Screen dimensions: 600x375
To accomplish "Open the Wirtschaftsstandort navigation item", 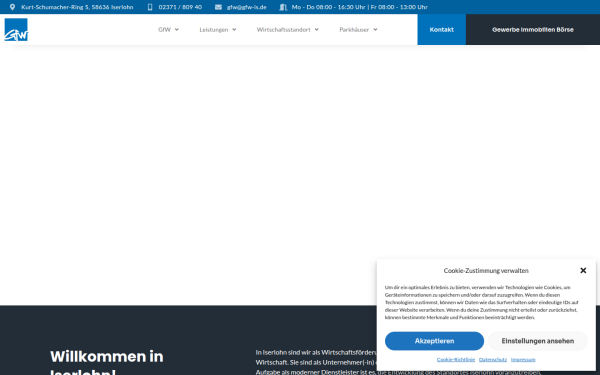I will click(284, 29).
